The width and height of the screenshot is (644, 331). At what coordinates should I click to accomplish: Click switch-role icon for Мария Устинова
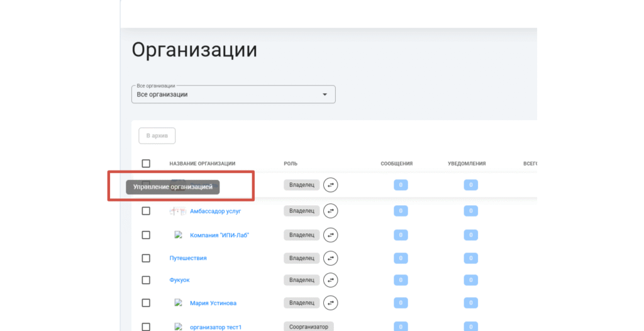click(x=330, y=303)
